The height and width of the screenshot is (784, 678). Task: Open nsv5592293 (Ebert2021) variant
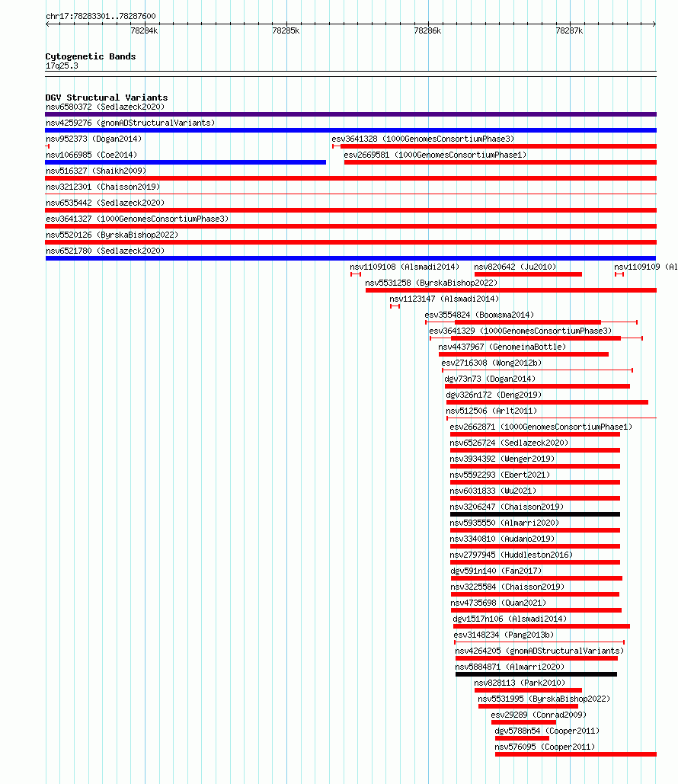500,475
